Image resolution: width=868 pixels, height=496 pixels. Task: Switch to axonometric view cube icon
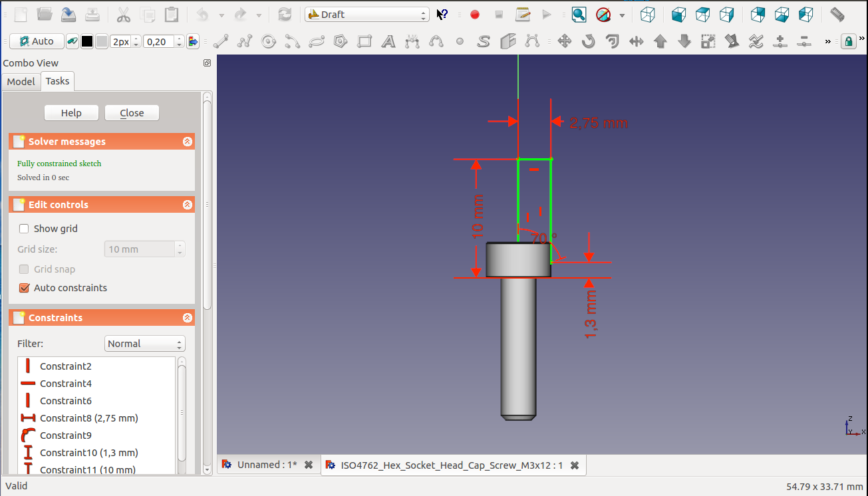[x=648, y=15]
